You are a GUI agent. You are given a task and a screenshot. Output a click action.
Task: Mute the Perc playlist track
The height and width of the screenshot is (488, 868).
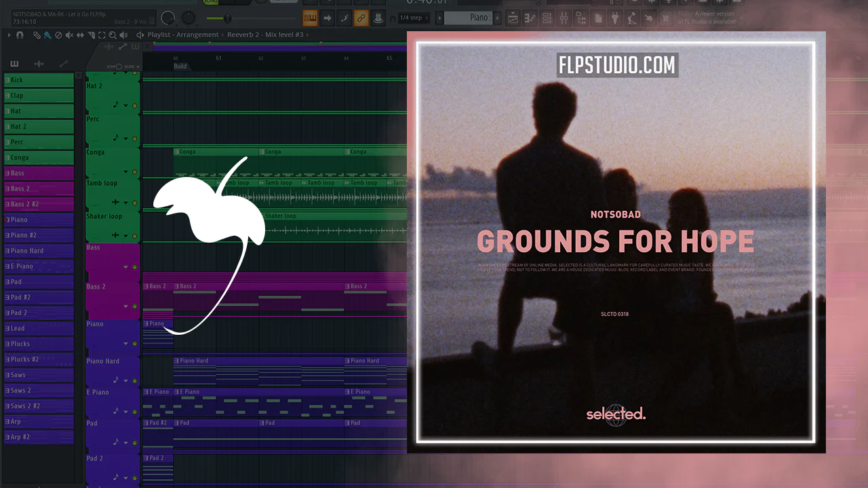click(135, 138)
